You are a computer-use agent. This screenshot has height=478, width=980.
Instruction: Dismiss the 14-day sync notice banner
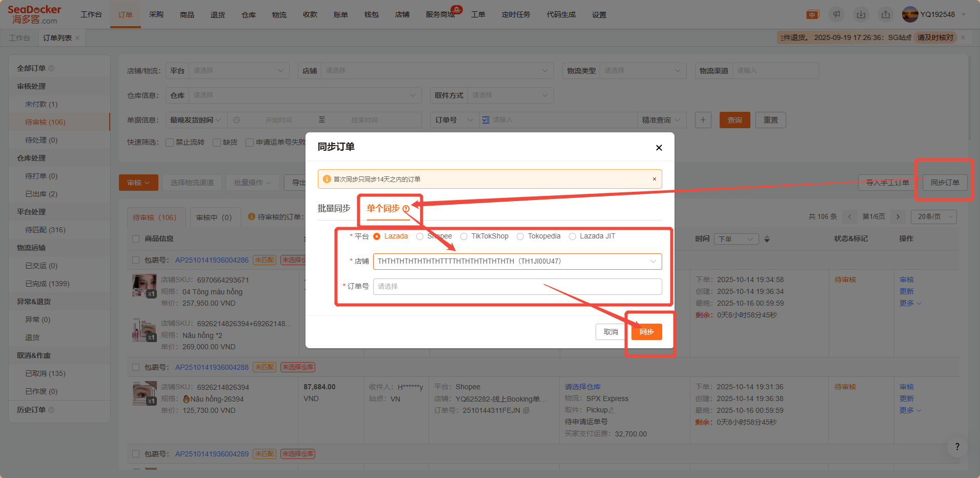tap(654, 179)
